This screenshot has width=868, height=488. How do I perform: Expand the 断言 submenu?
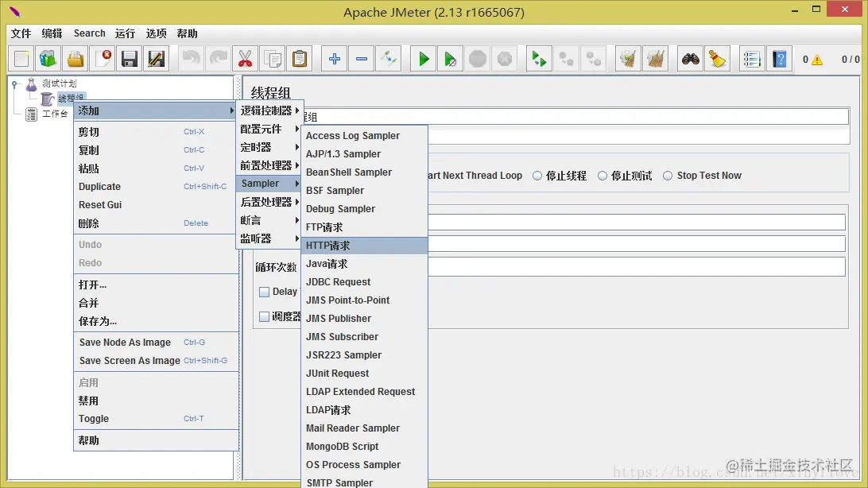pyautogui.click(x=269, y=220)
